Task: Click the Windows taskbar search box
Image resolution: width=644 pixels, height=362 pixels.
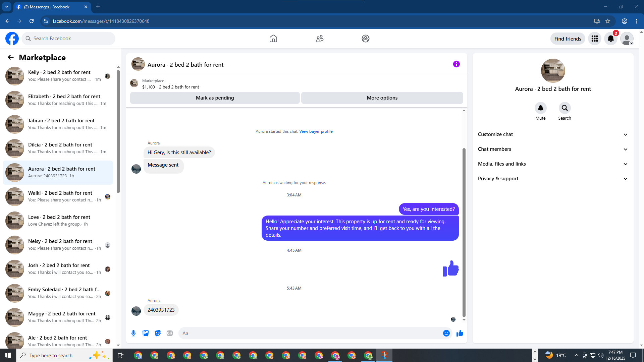Action: point(64,355)
